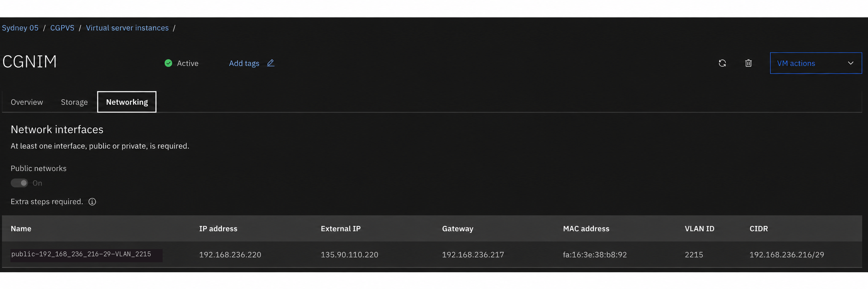Click the External IP column header
The image size is (868, 289).
pos(340,229)
